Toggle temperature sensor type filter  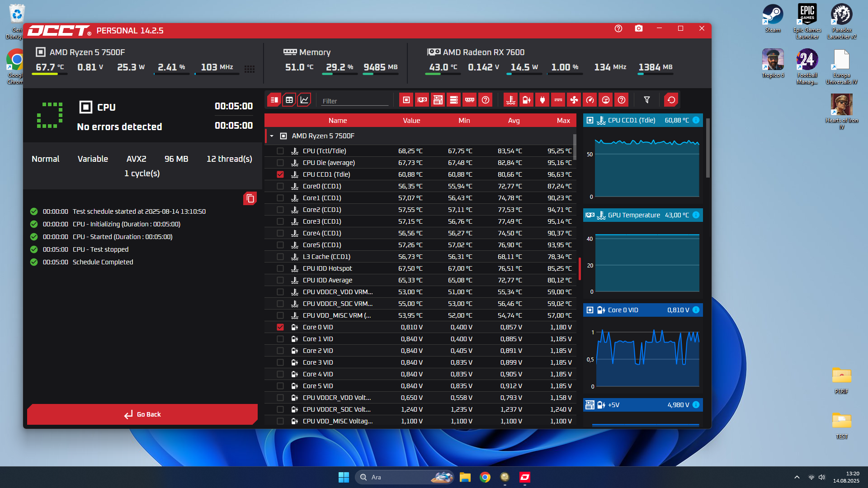coord(511,100)
